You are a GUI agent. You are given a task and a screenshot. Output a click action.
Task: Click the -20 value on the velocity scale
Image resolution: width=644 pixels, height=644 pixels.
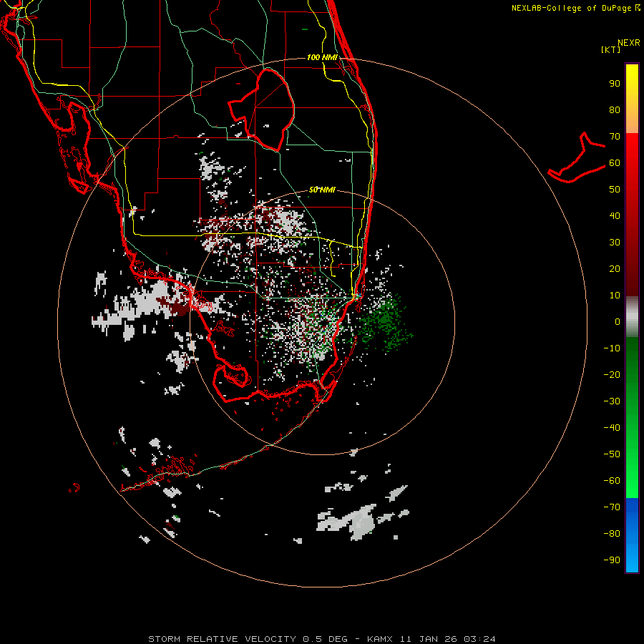pyautogui.click(x=612, y=375)
